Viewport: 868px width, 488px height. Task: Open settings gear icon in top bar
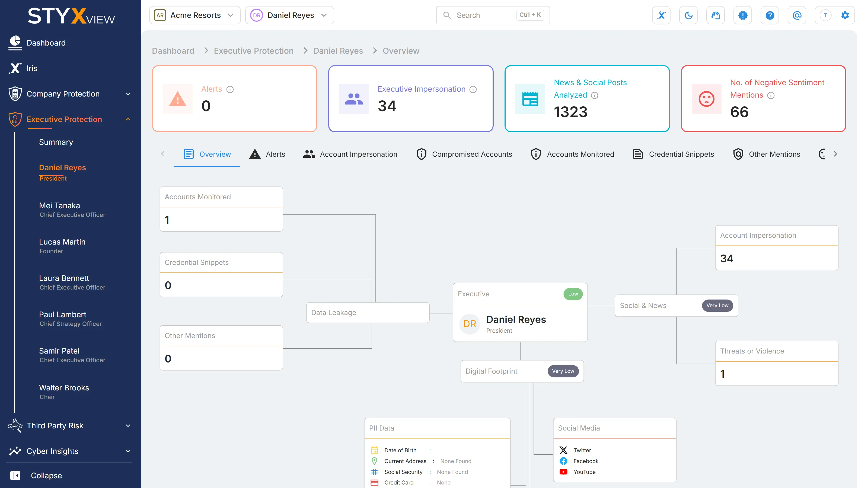[845, 15]
